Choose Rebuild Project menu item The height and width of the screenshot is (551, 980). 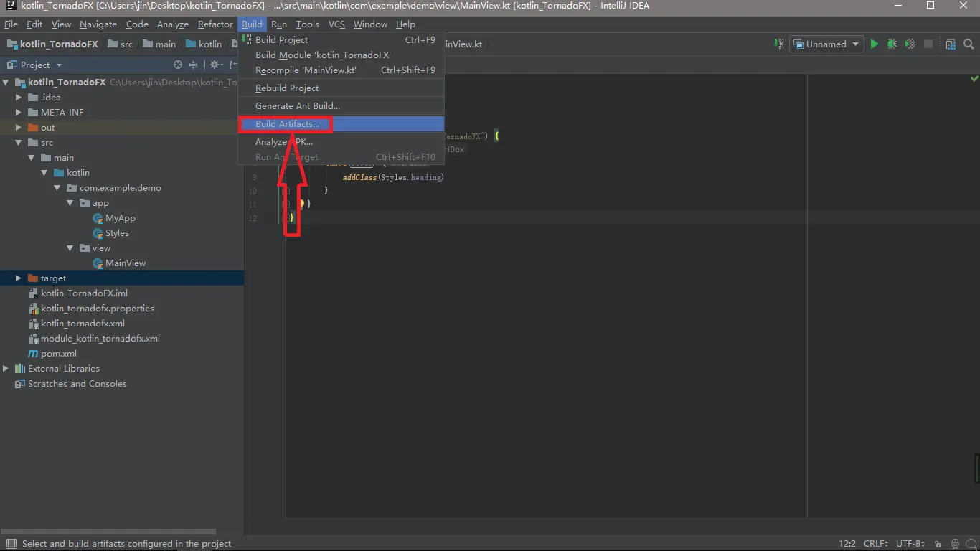tap(341, 88)
